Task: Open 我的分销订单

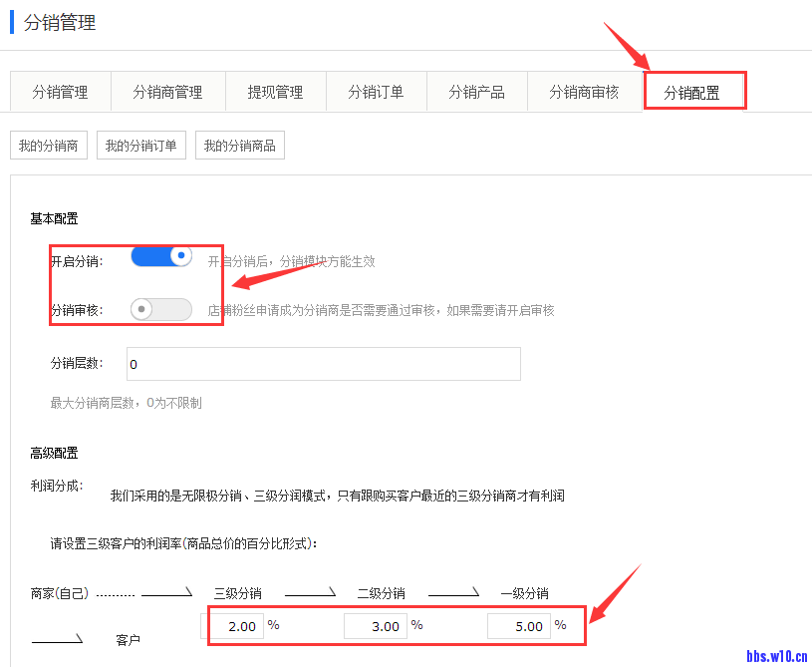Action: [140, 146]
